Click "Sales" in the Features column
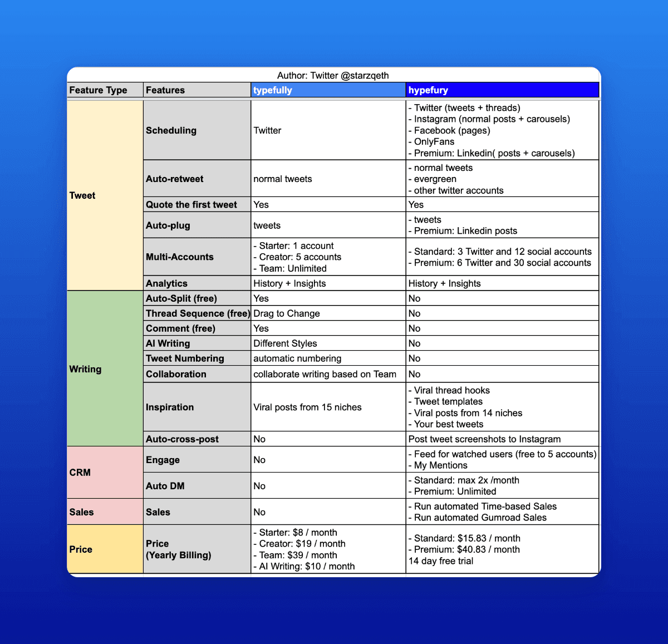This screenshot has width=668, height=644. (x=197, y=512)
